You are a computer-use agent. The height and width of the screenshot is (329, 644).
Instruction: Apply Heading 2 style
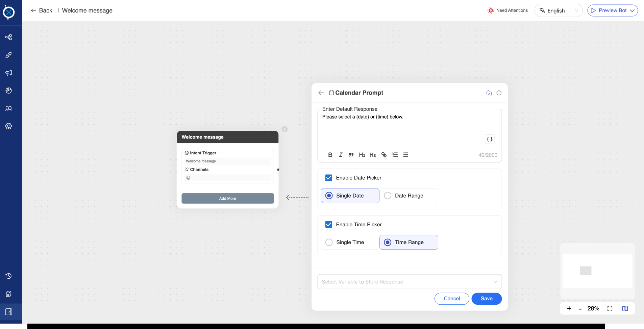[373, 155]
